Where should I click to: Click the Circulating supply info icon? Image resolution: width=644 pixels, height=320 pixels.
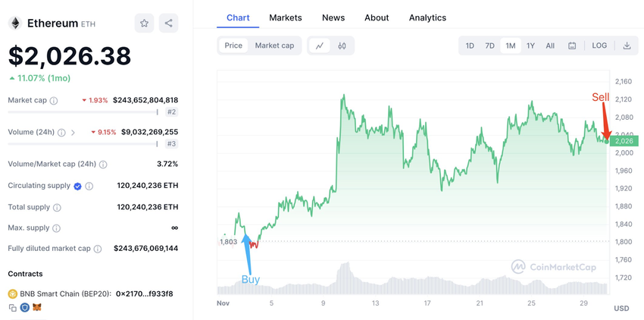(x=89, y=186)
